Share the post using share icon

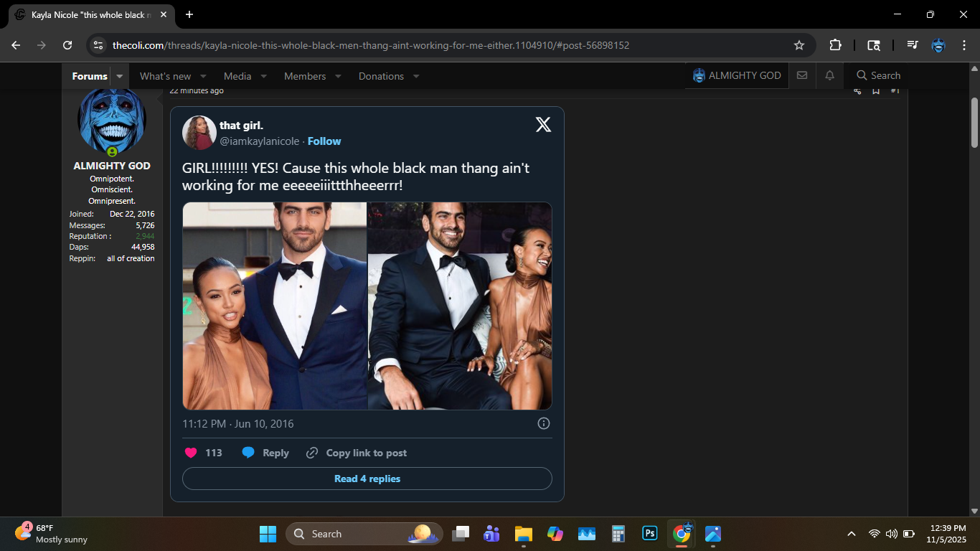tap(857, 90)
